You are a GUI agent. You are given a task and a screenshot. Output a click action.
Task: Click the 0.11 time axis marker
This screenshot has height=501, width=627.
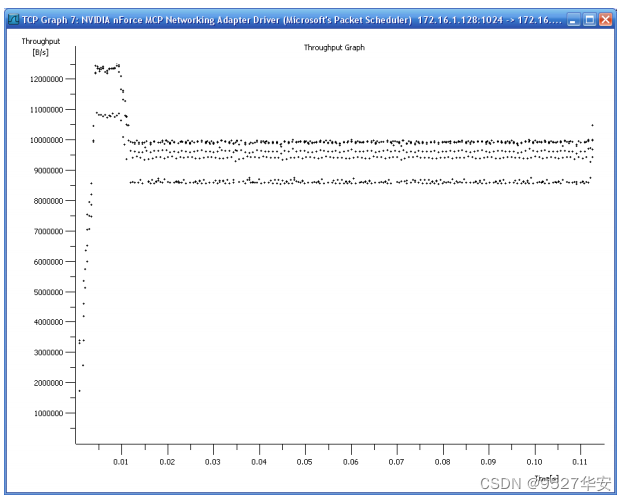pyautogui.click(x=580, y=462)
